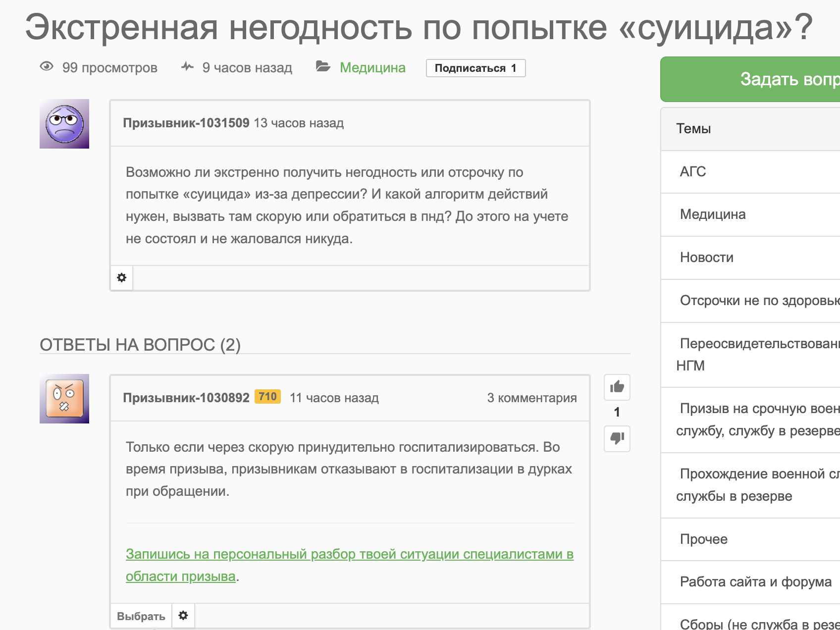Viewport: 840px width, 630px height.
Task: Click the eye icon next to 99 просмотров
Action: click(x=47, y=67)
